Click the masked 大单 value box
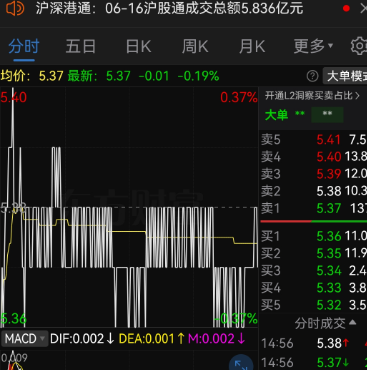This screenshot has height=370, width=367. click(x=327, y=115)
